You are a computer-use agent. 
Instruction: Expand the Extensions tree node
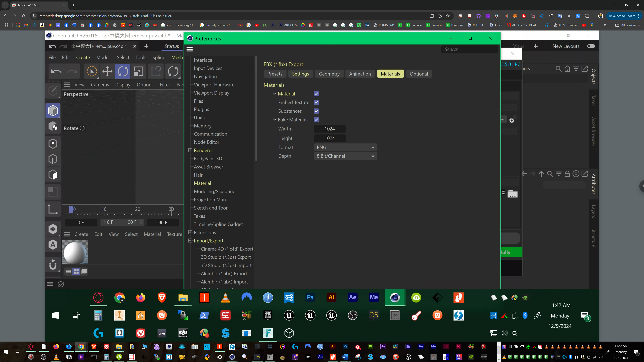[x=190, y=232]
